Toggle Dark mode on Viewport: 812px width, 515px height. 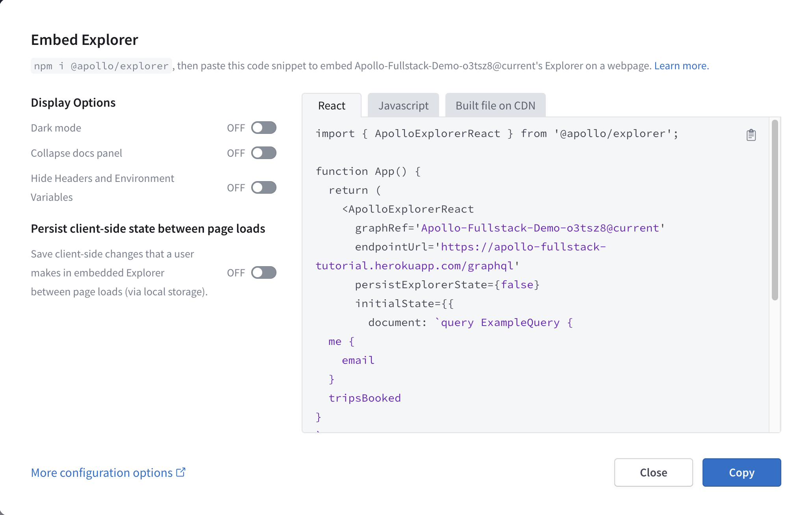click(x=263, y=127)
